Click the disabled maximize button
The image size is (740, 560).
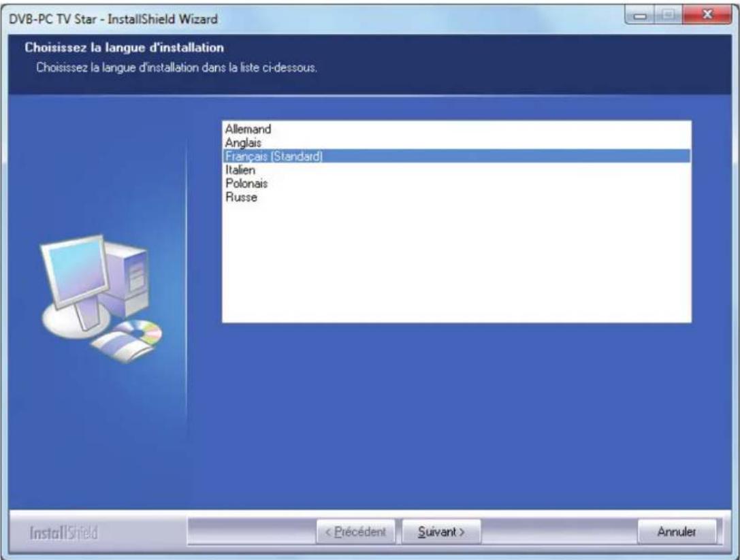point(668,15)
